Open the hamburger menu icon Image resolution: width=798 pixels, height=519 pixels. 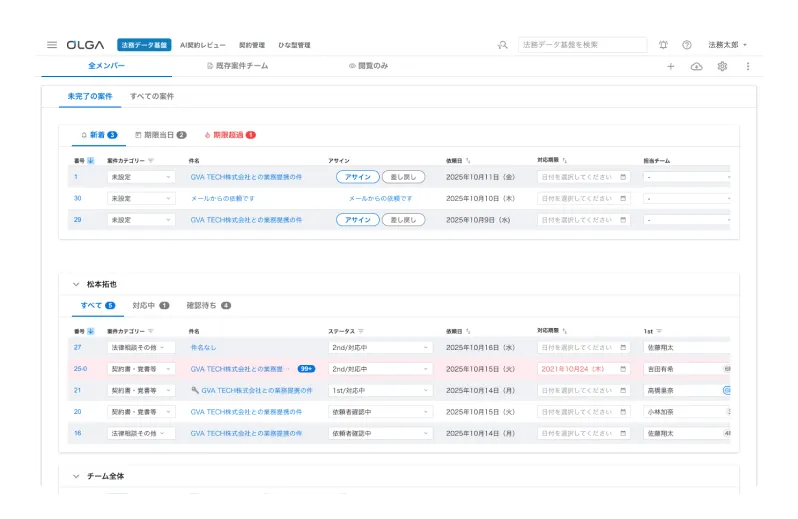click(52, 45)
